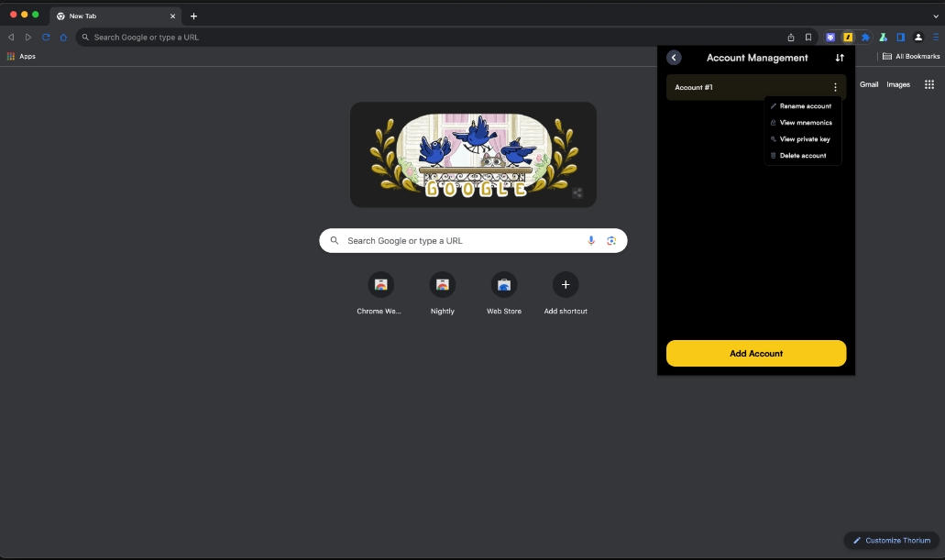
Task: Click the share page icon in address bar
Action: click(x=791, y=38)
